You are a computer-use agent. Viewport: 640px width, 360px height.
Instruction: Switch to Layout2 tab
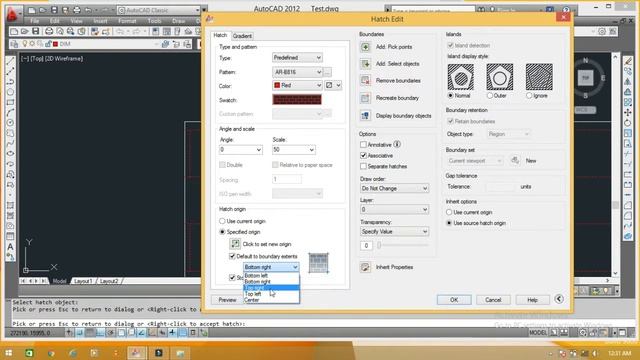click(109, 281)
